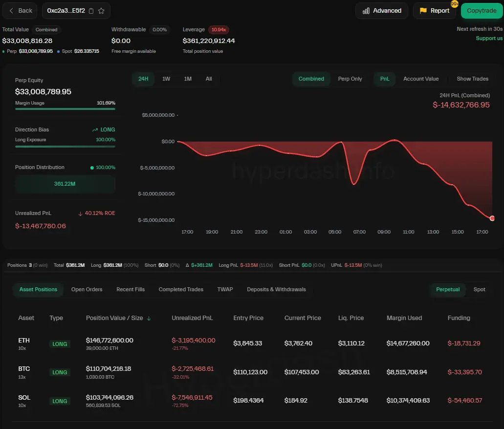Screen dimensions: 504x429
Task: Select the 1W time range
Action: (166, 79)
